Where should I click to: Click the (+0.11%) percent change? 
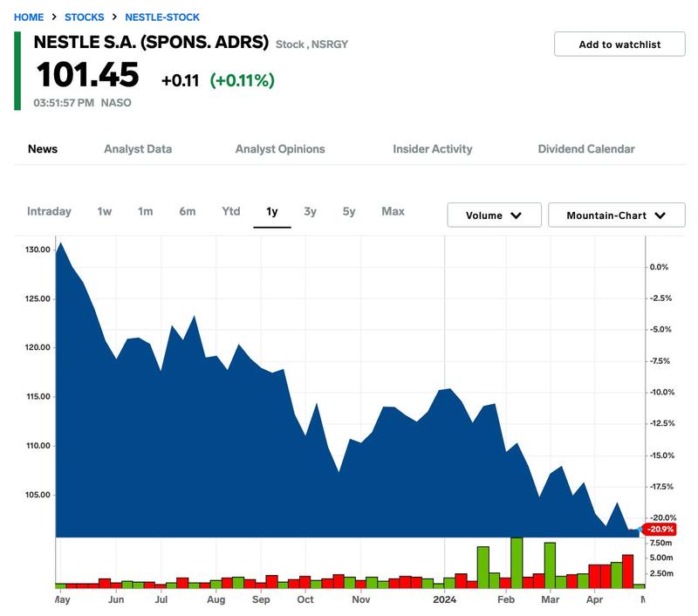click(x=243, y=80)
